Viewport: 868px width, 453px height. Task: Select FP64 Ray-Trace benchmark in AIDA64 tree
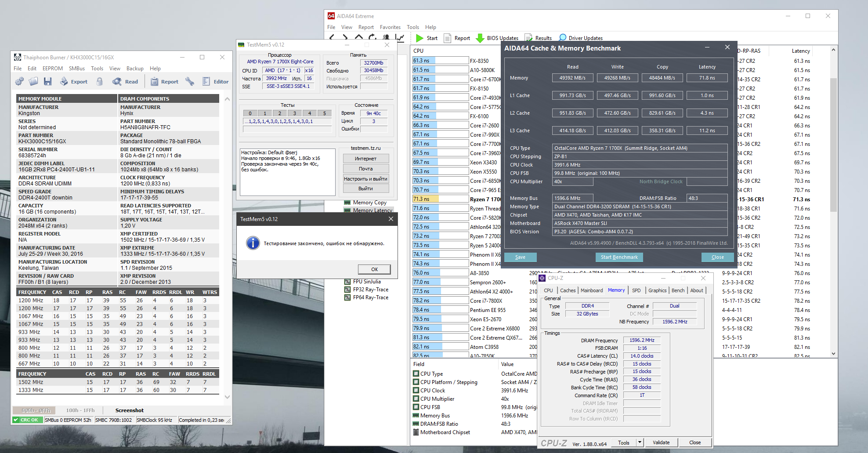[x=367, y=297]
